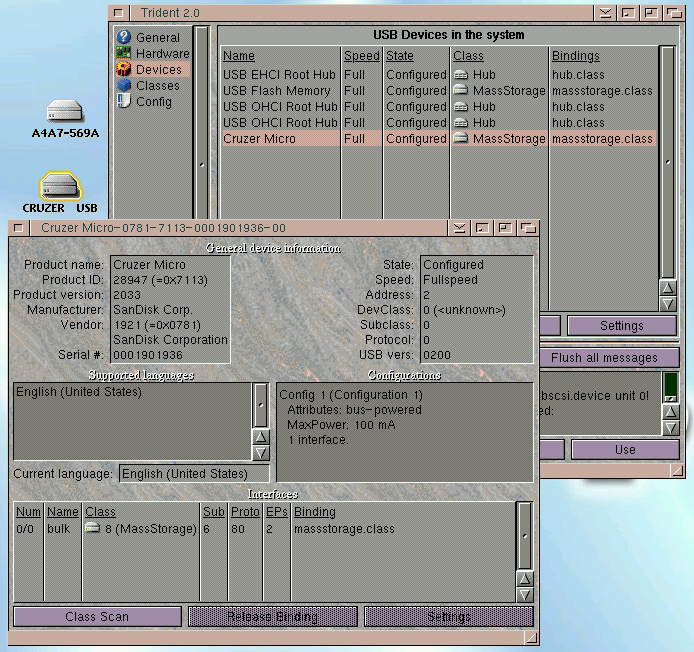The width and height of the screenshot is (694, 652).
Task: Click the Binding column header in Interfaces
Action: coord(315,512)
